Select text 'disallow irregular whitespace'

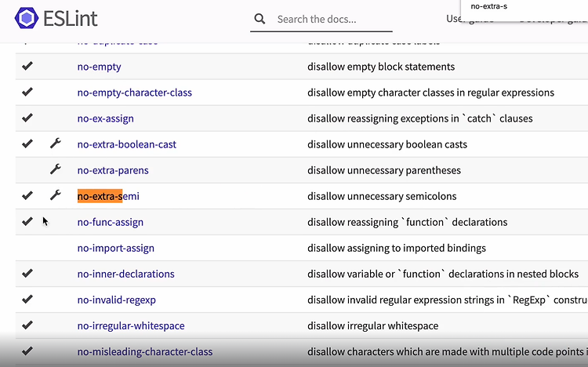(x=372, y=325)
